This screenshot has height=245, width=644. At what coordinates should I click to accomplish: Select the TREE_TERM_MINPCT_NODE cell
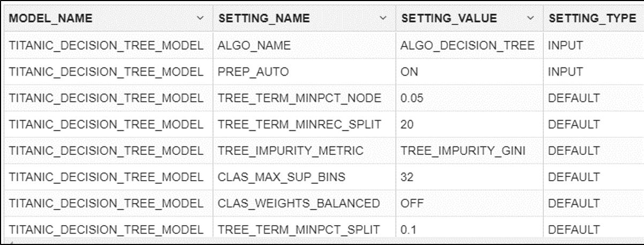coord(299,99)
